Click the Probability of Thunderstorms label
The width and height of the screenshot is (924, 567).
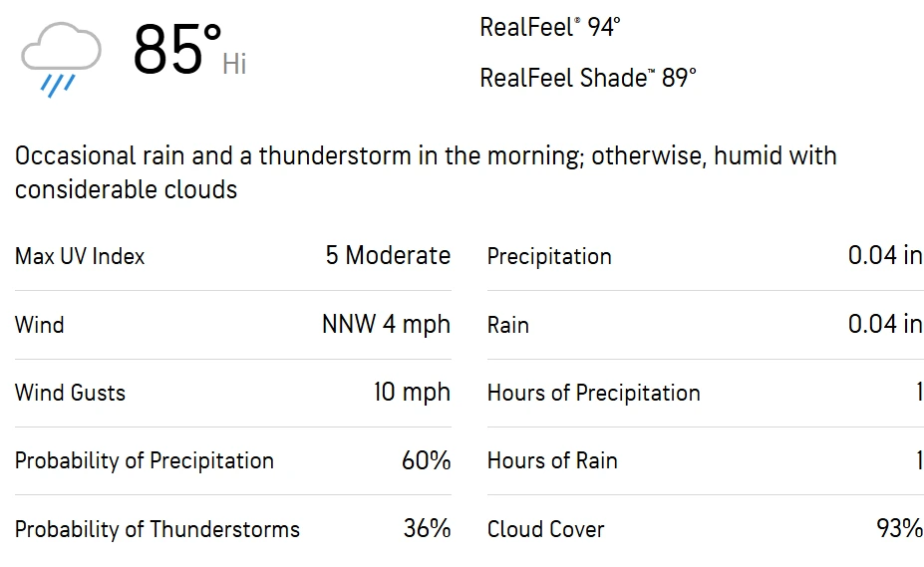157,529
